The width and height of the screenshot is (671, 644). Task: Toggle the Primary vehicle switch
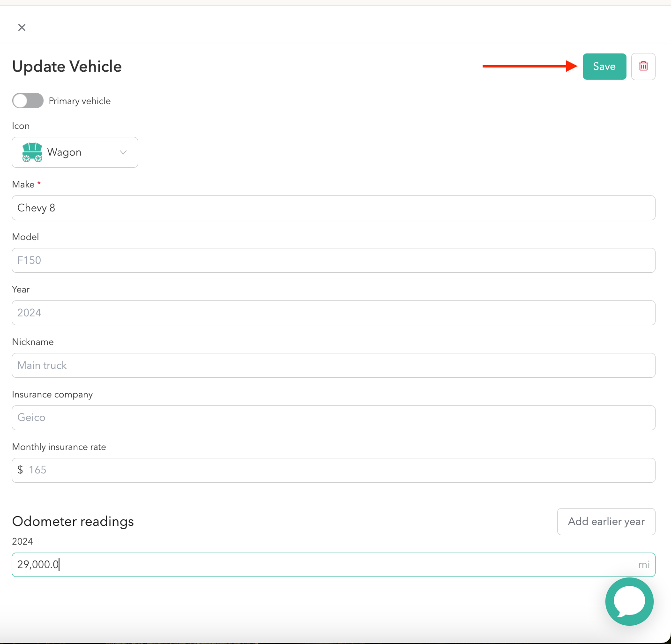[28, 101]
